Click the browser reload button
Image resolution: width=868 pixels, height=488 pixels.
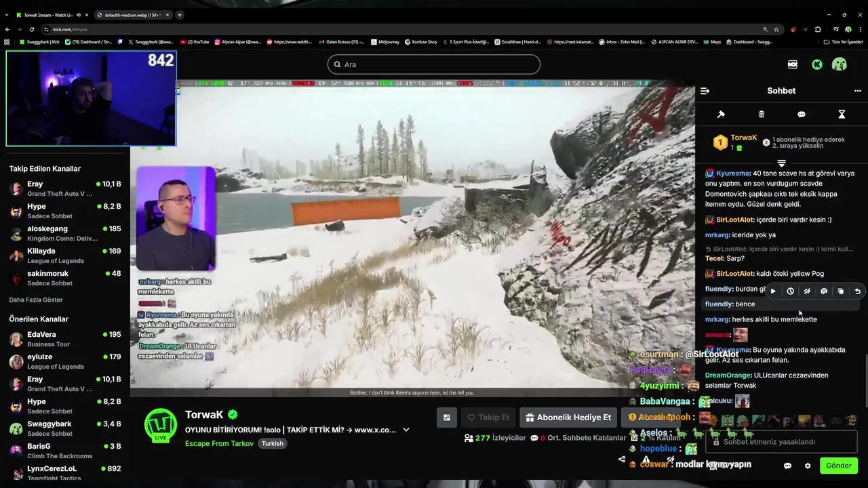tap(32, 29)
